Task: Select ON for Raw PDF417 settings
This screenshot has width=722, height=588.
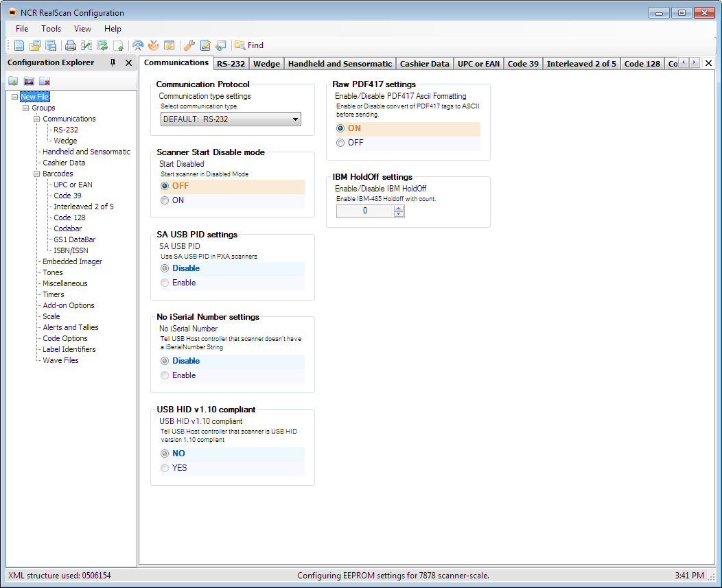Action: click(340, 128)
